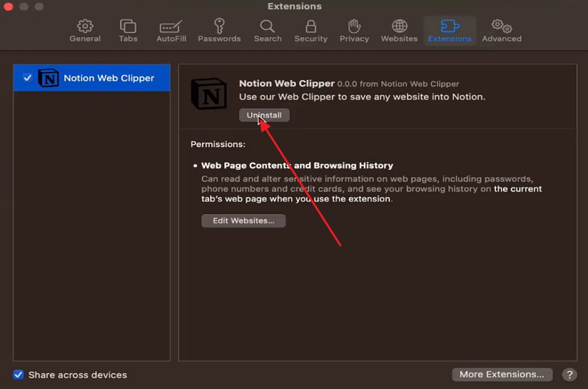Open the General preferences pane
The width and height of the screenshot is (588, 389).
click(85, 30)
